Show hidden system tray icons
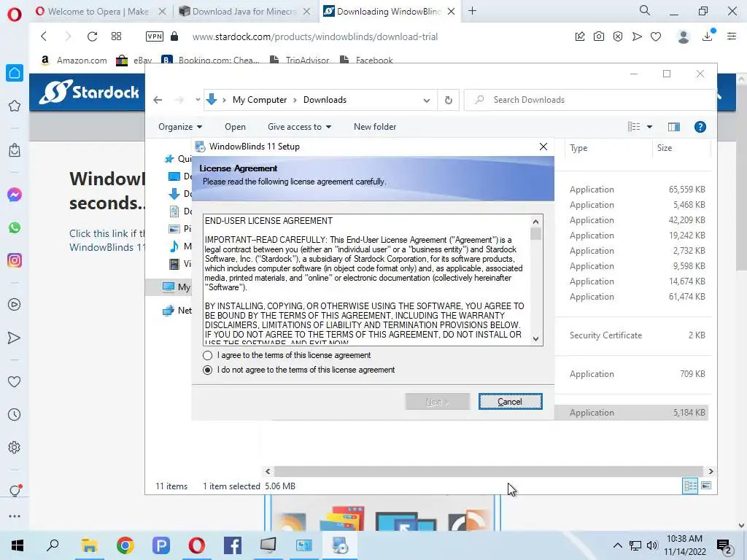This screenshot has width=747, height=560. (617, 545)
